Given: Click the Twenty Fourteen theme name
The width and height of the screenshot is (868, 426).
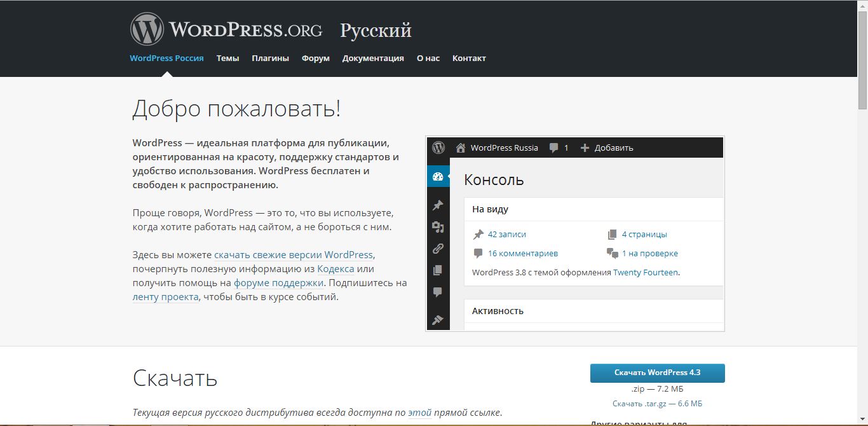Looking at the screenshot, I should click(646, 273).
